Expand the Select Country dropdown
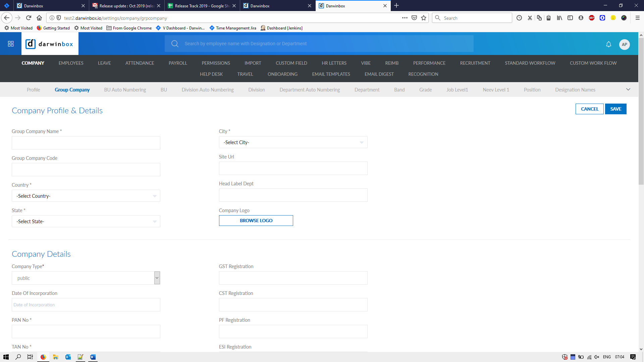644x362 pixels. pos(86,196)
